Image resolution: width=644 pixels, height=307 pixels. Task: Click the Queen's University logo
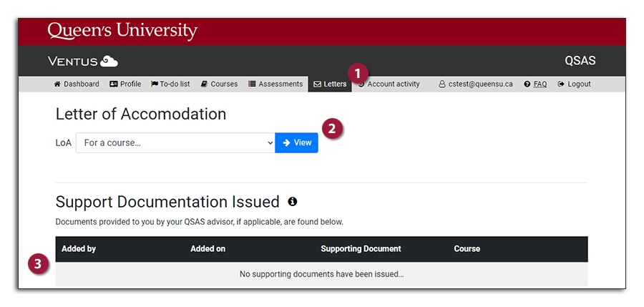tap(122, 31)
